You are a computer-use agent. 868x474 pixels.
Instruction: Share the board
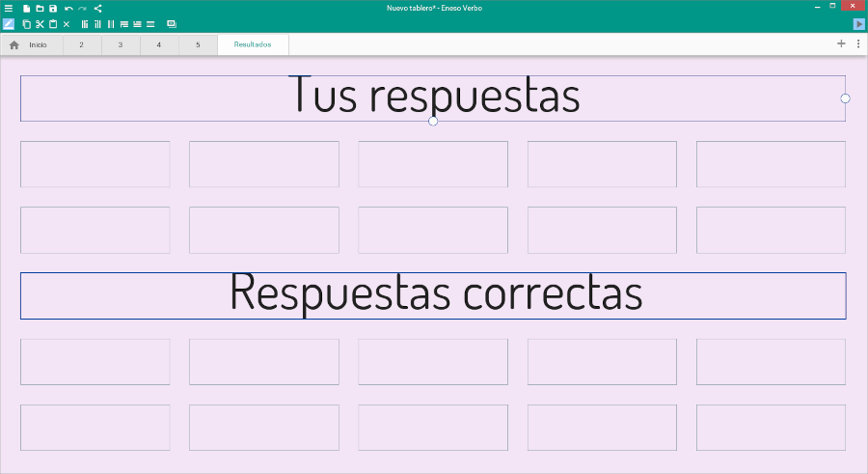[98, 9]
